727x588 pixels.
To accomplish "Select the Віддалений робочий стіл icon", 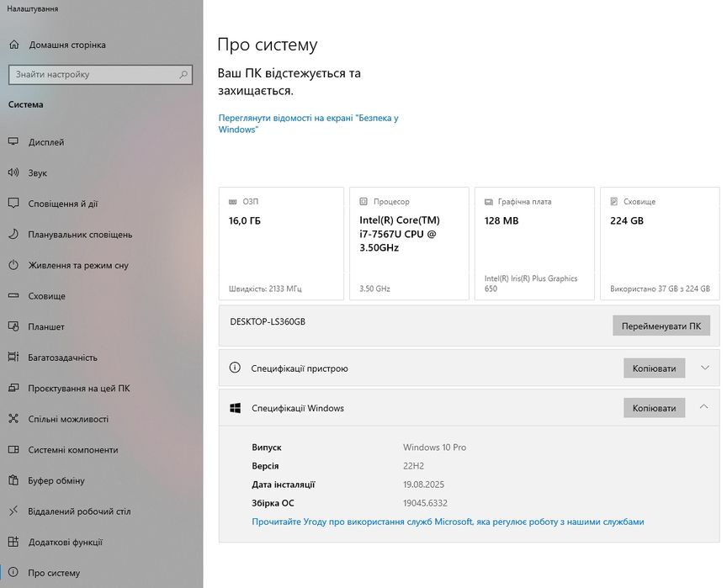I will pyautogui.click(x=13, y=511).
